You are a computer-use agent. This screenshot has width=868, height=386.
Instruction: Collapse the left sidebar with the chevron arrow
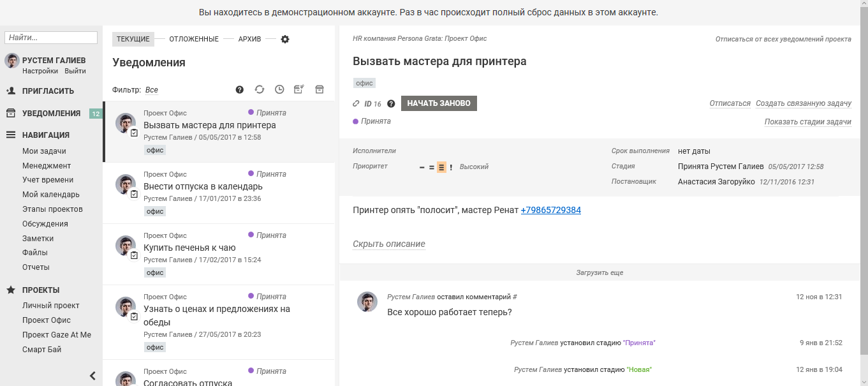click(x=92, y=375)
